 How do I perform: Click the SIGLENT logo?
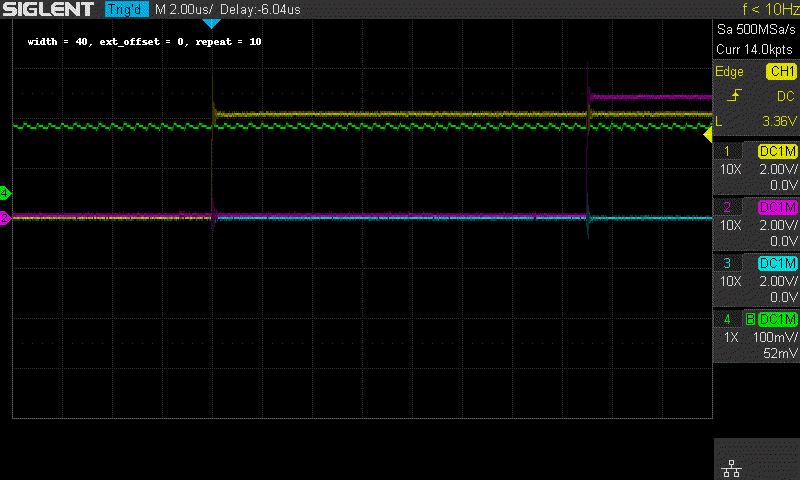48,9
